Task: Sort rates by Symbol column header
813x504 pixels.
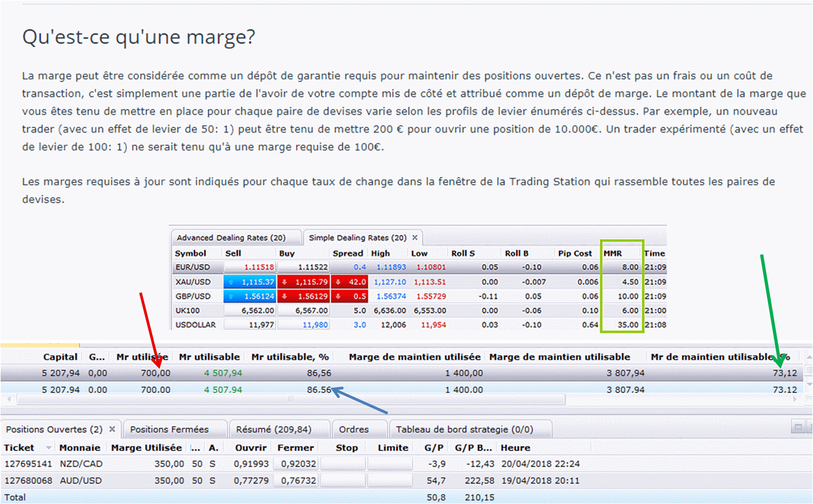Action: [191, 253]
